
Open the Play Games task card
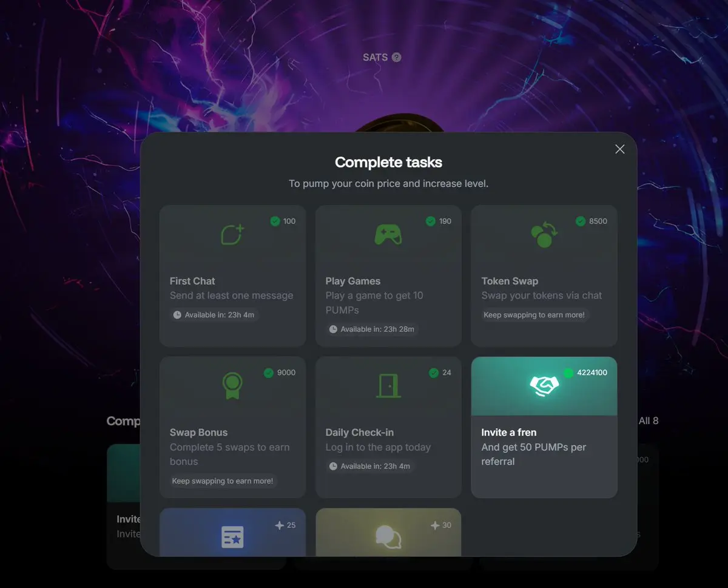point(388,276)
